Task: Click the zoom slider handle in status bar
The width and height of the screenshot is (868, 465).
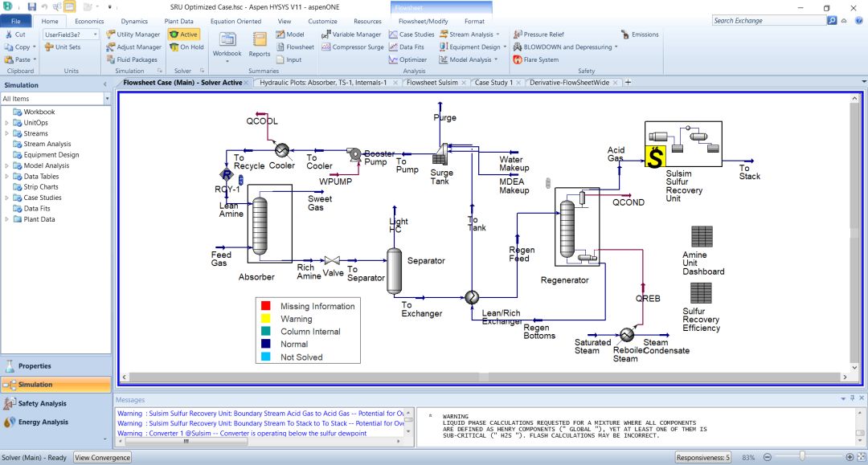Action: click(801, 457)
